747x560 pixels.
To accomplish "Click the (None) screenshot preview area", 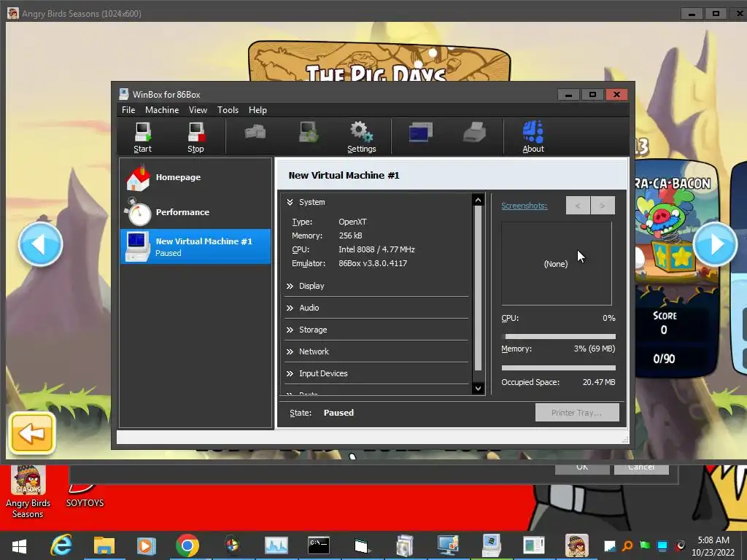I will [556, 263].
